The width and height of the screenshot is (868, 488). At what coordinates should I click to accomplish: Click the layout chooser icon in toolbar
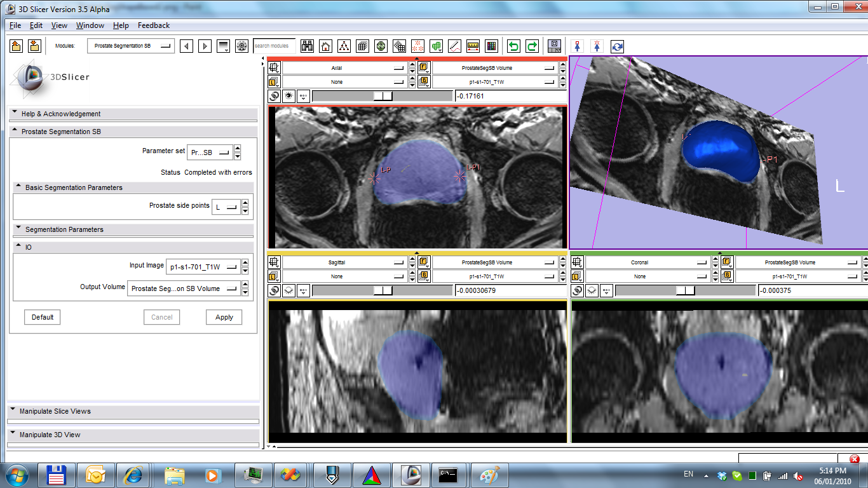555,46
